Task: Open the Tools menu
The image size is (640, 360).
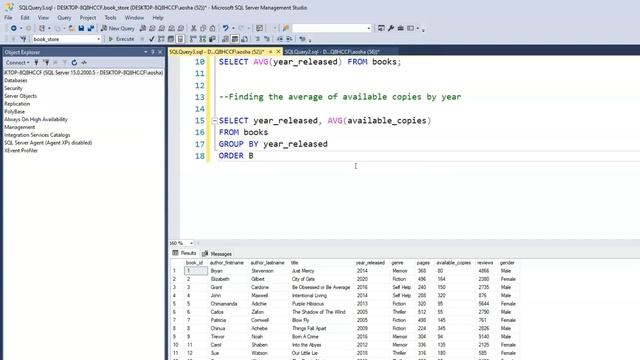Action: (110, 18)
